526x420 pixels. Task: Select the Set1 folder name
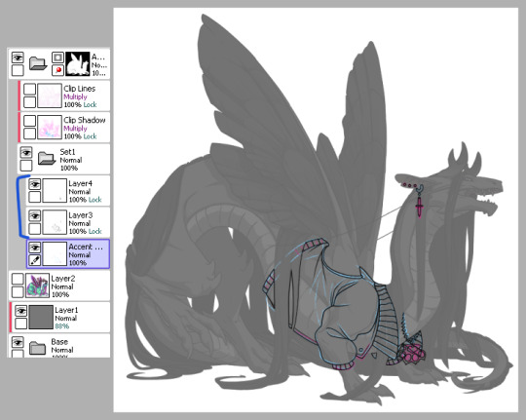point(67,152)
